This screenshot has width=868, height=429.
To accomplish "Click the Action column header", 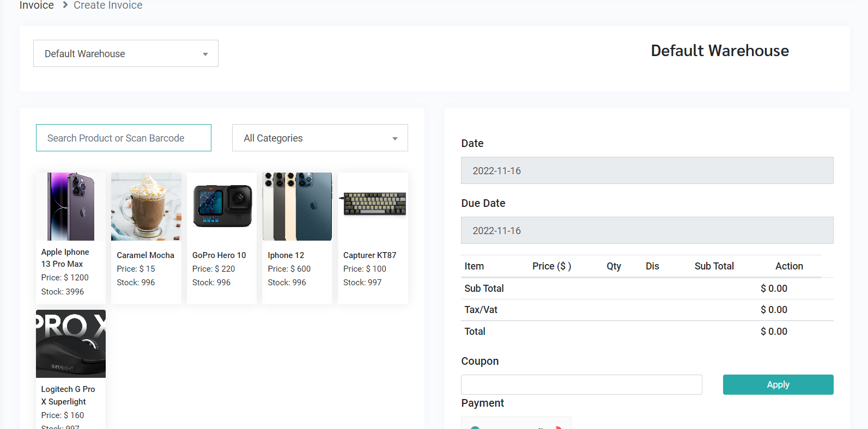I will click(x=789, y=266).
